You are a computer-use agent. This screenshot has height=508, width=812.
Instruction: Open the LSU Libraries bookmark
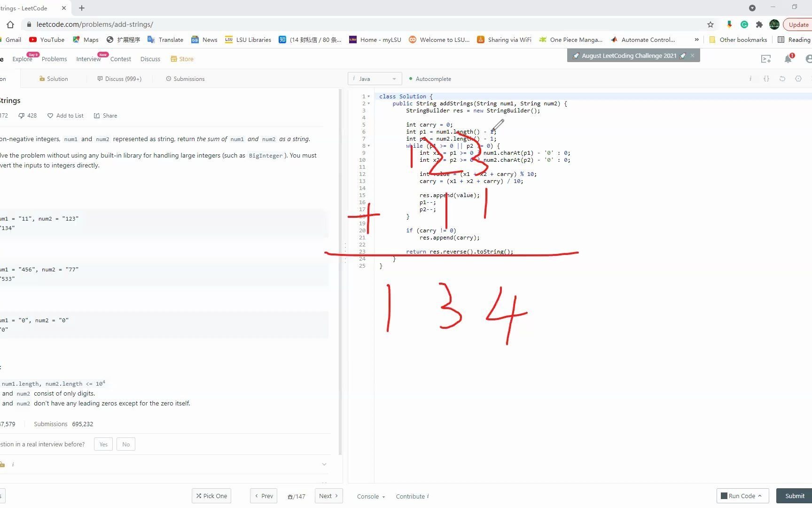248,40
